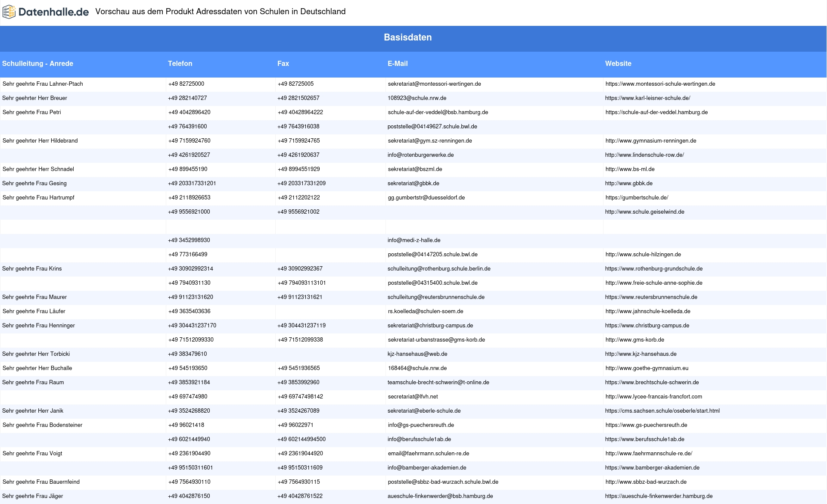This screenshot has width=827, height=504.
Task: Select email info@rotenburgerwerke.de
Action: (x=420, y=155)
